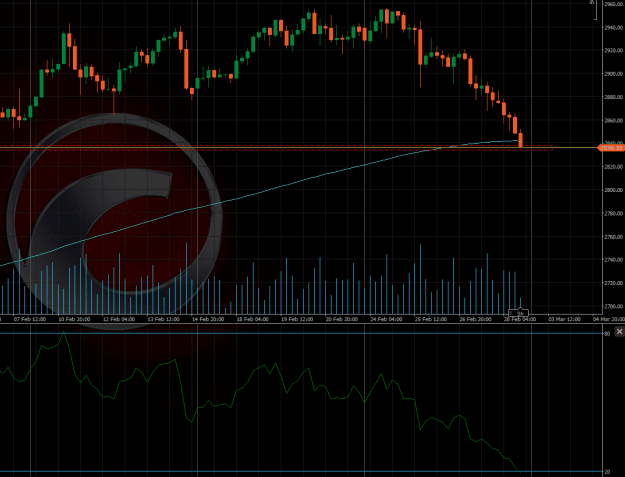The image size is (625, 477).
Task: Click the 19 Feb 12:00 time label
Action: pos(297,319)
